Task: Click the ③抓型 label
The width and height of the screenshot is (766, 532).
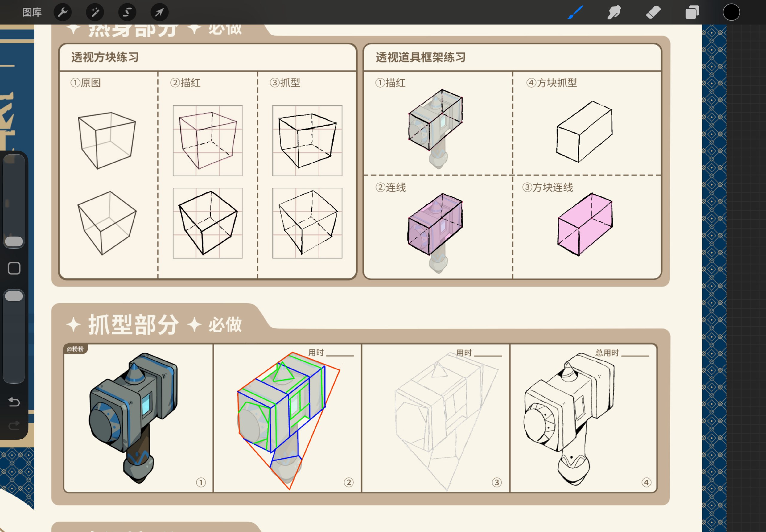Action: pos(285,83)
